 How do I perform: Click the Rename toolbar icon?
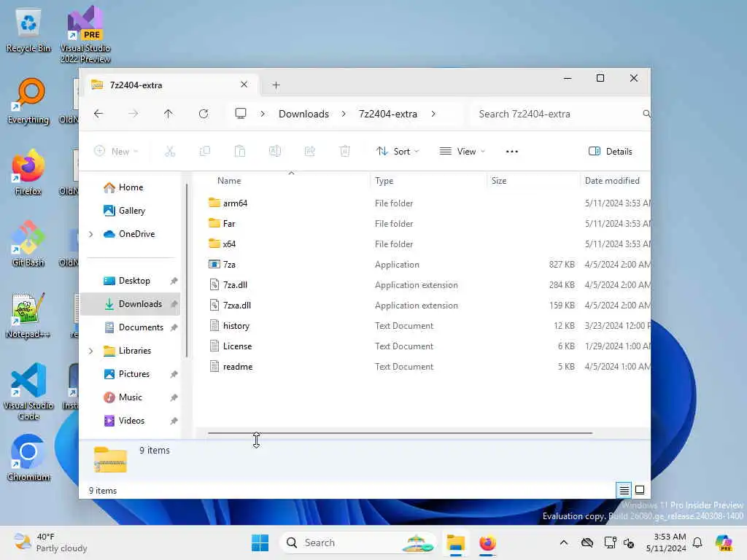pyautogui.click(x=275, y=152)
